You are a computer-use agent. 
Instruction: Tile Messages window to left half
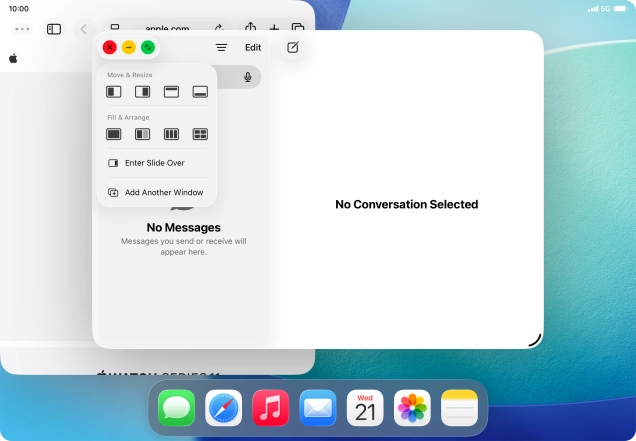[114, 92]
